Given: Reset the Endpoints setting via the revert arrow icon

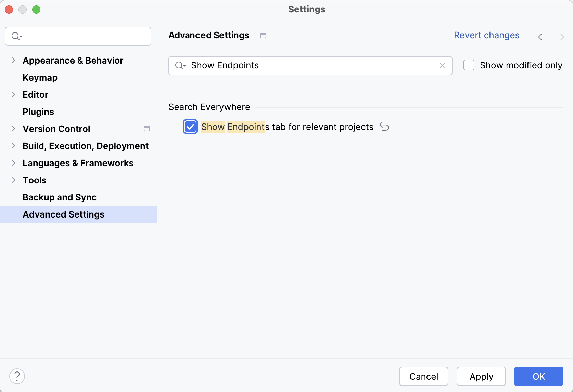Looking at the screenshot, I should point(384,127).
